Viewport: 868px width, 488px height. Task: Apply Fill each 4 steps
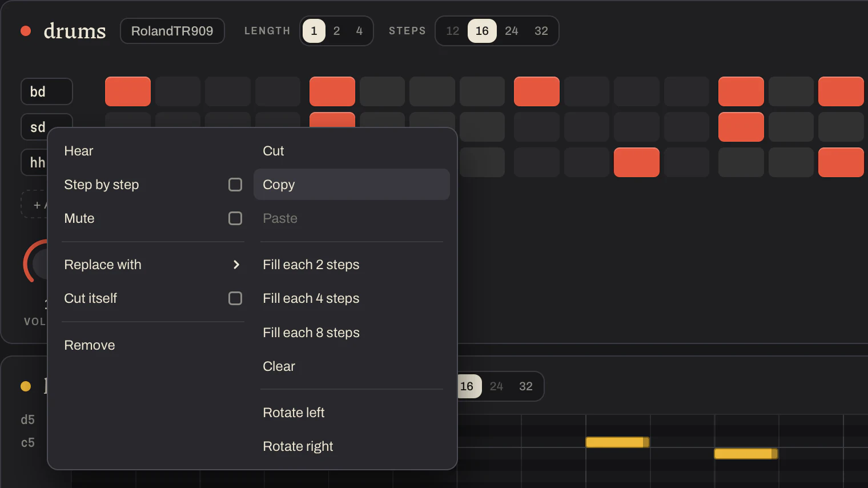point(311,298)
